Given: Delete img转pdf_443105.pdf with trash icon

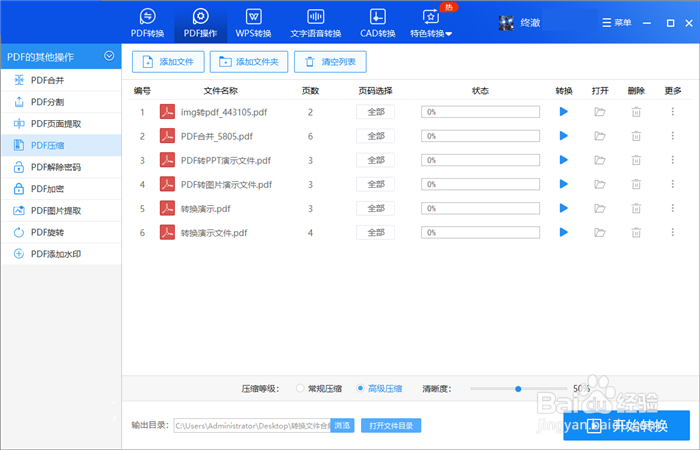Looking at the screenshot, I should (x=636, y=112).
